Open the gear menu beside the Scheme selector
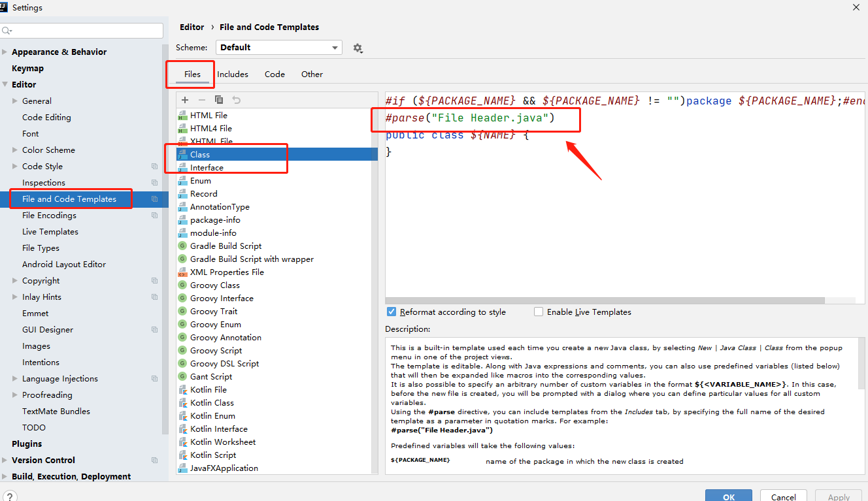The height and width of the screenshot is (501, 868). coord(358,48)
